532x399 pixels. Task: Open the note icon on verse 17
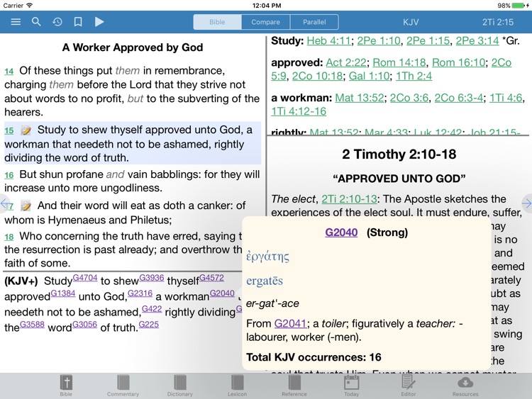tap(26, 206)
